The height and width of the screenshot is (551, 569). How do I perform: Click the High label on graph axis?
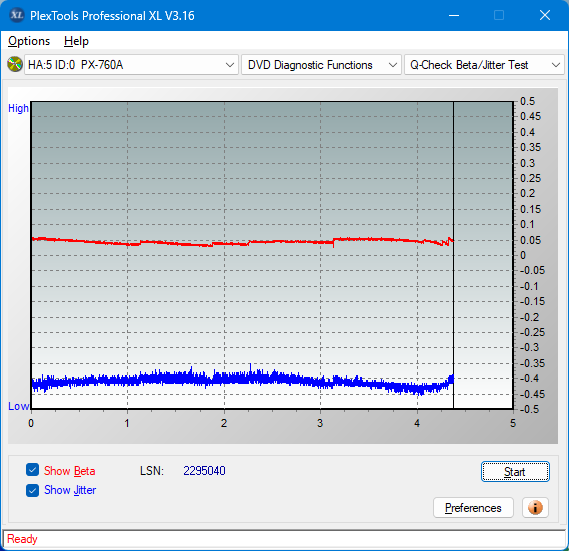coord(18,108)
